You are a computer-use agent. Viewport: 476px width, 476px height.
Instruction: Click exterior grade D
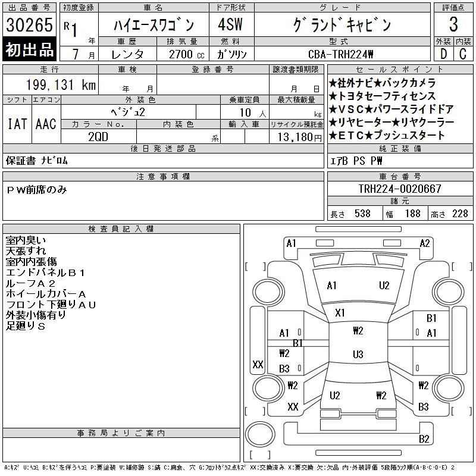click(443, 54)
